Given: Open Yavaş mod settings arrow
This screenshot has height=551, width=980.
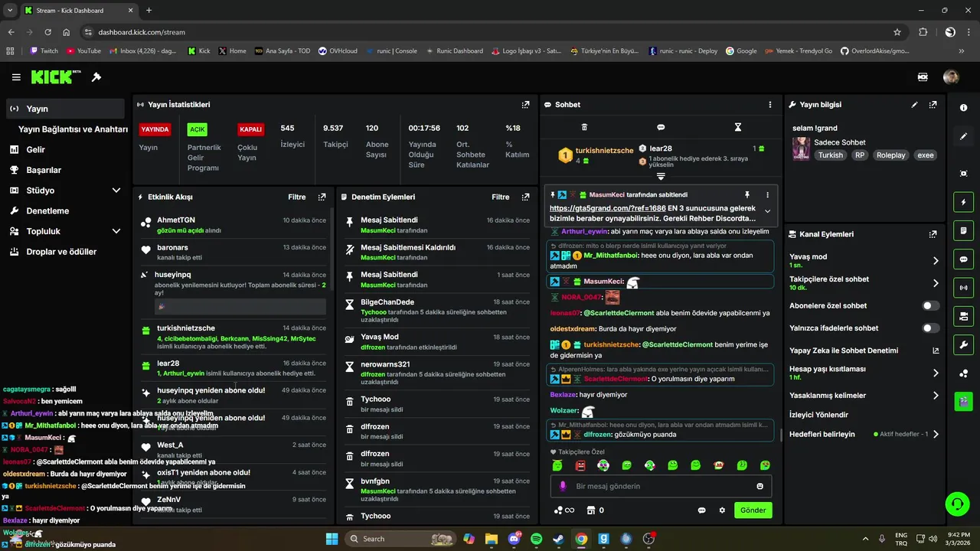Looking at the screenshot, I should click(x=935, y=261).
